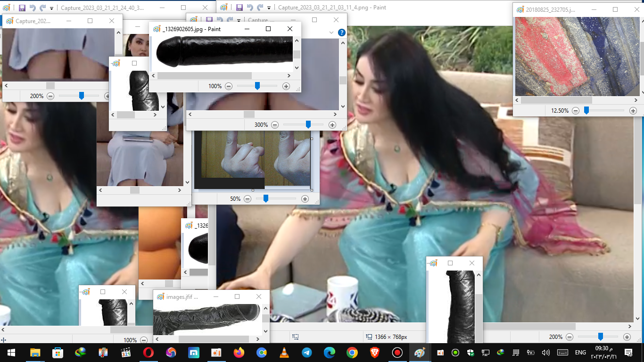The width and height of the screenshot is (644, 362).
Task: Expand the ribbon using chevron beside Help
Action: pyautogui.click(x=331, y=33)
